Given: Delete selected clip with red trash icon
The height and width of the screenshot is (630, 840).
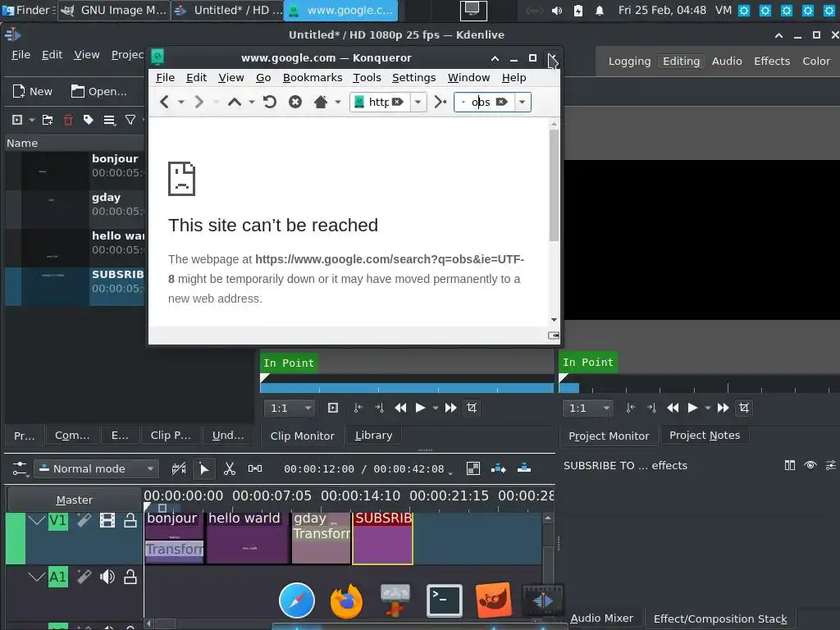Looking at the screenshot, I should coord(68,120).
